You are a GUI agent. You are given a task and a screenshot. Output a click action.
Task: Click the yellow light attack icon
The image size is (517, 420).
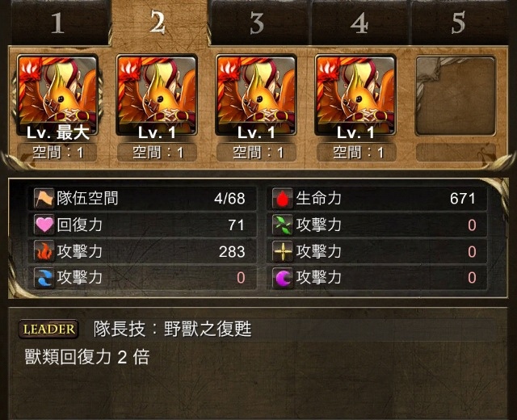(x=283, y=251)
